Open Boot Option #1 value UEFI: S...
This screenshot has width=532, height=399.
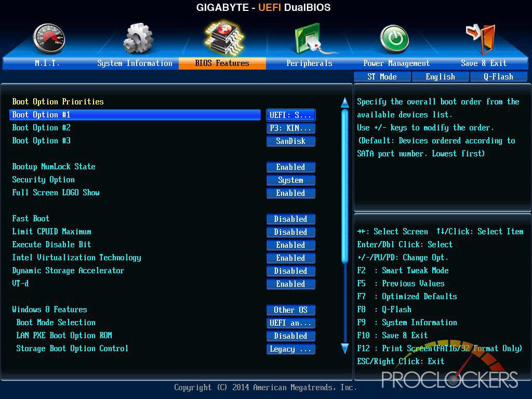point(291,115)
